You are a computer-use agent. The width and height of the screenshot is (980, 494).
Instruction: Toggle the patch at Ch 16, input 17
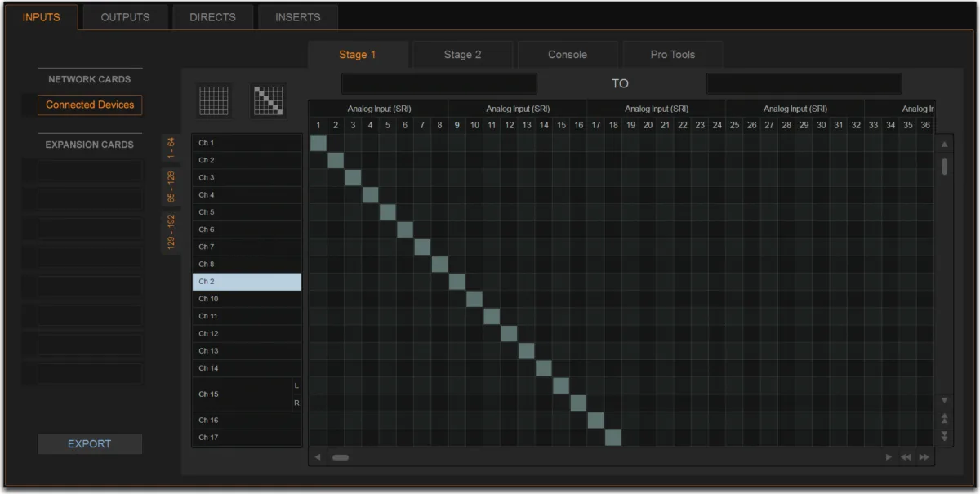[x=595, y=421]
